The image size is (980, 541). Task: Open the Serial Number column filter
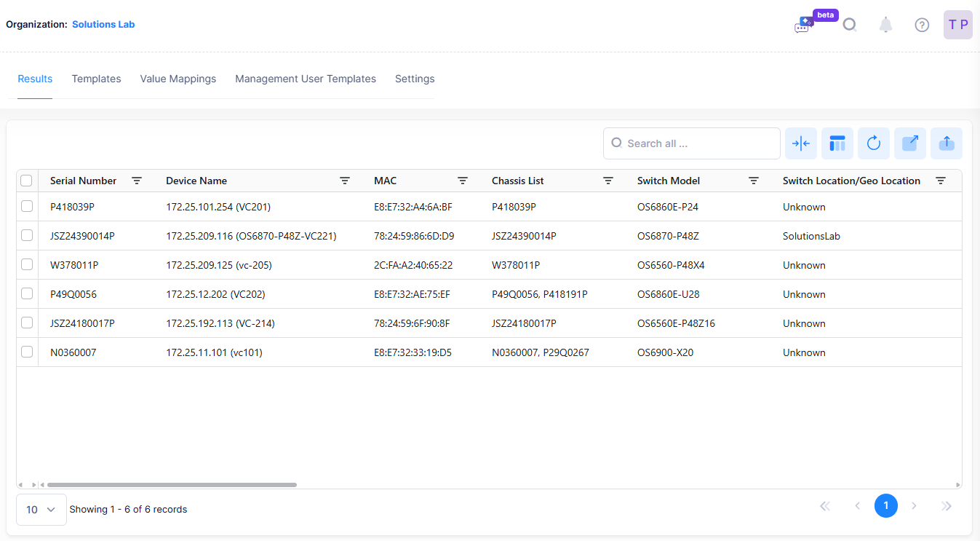tap(137, 181)
